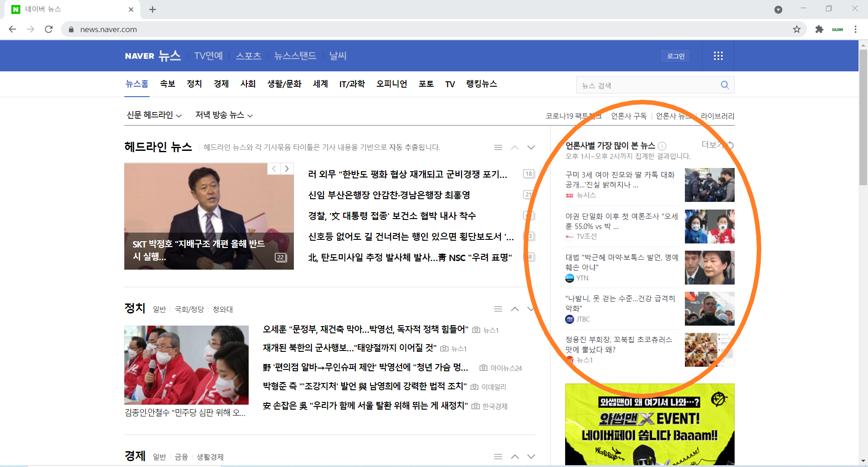Click the browser forward arrow
The image size is (868, 467).
(x=30, y=29)
